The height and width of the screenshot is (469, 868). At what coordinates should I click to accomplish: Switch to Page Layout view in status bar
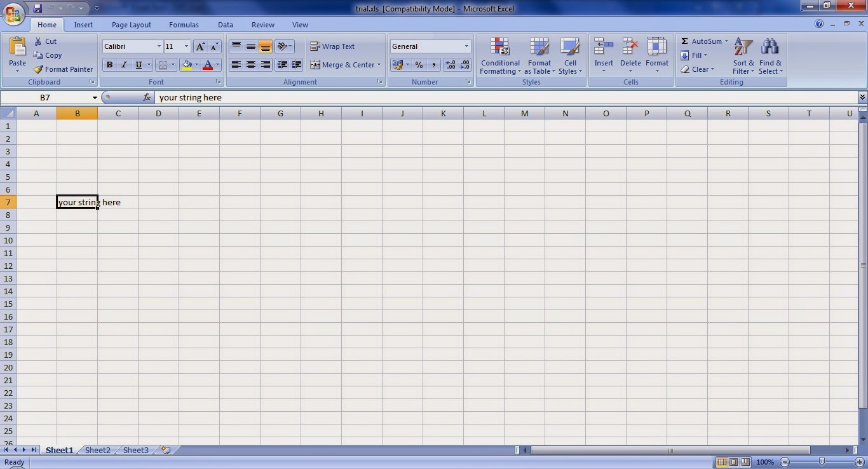click(x=733, y=462)
